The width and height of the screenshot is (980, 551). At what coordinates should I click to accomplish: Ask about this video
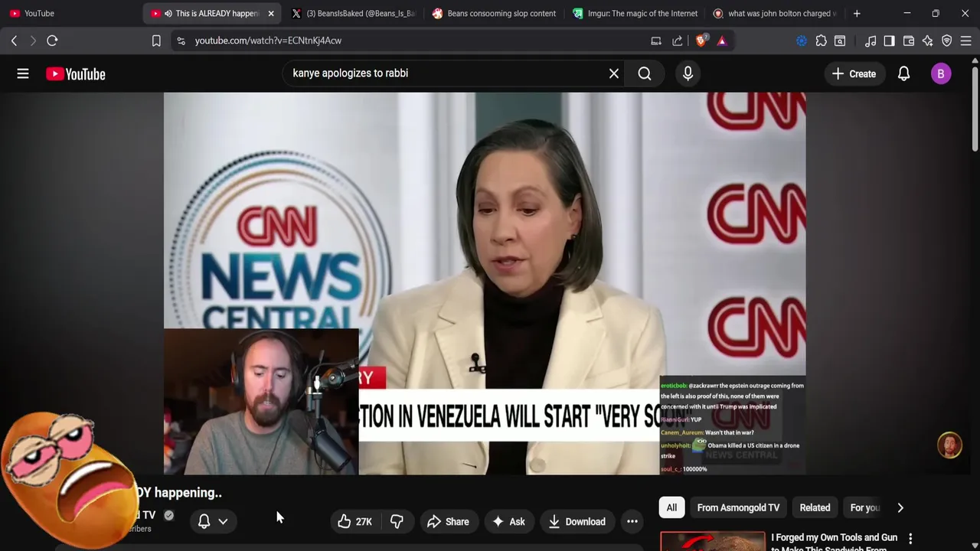[x=508, y=521]
